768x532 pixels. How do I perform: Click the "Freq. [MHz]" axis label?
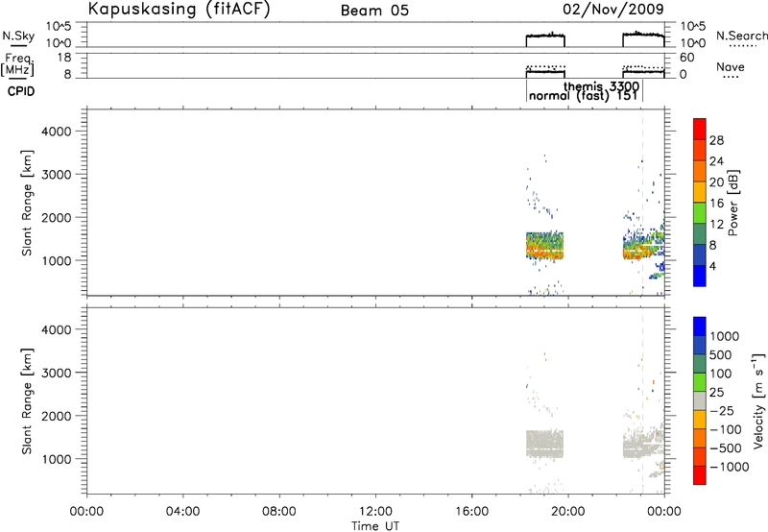coord(17,65)
